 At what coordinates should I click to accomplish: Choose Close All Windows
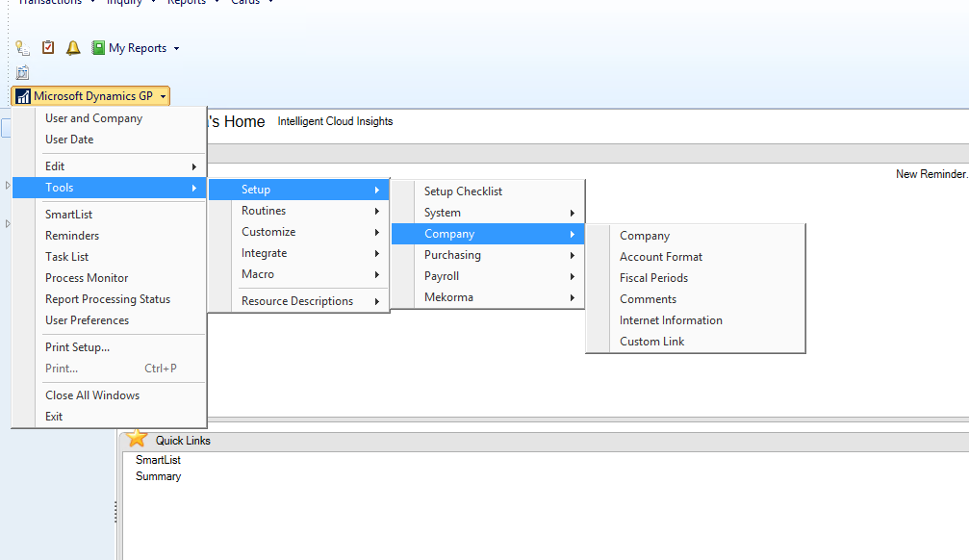pyautogui.click(x=110, y=395)
